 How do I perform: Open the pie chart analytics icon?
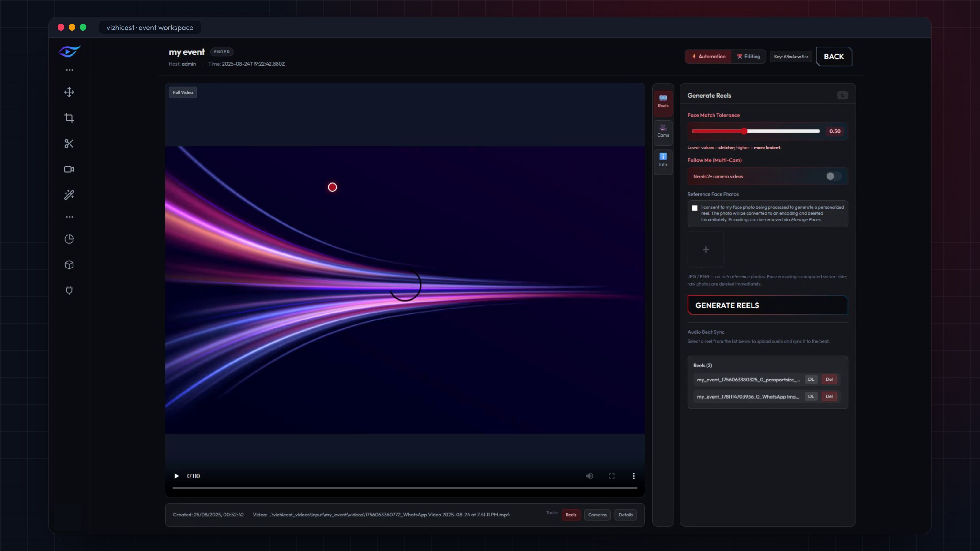(x=69, y=239)
